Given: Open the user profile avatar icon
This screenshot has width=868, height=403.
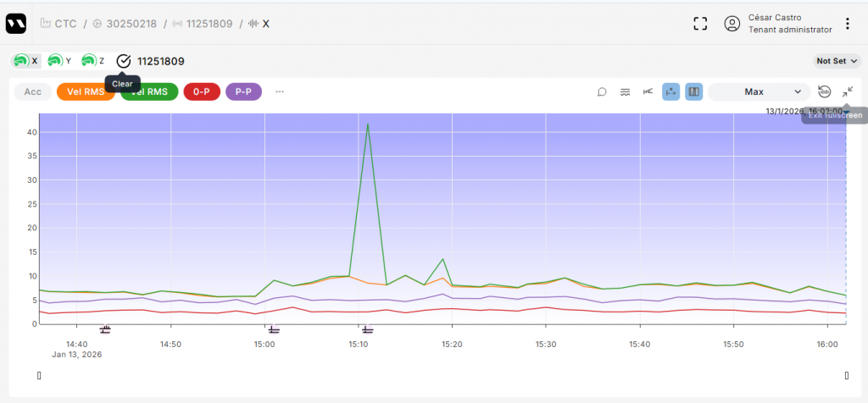Looking at the screenshot, I should (732, 24).
